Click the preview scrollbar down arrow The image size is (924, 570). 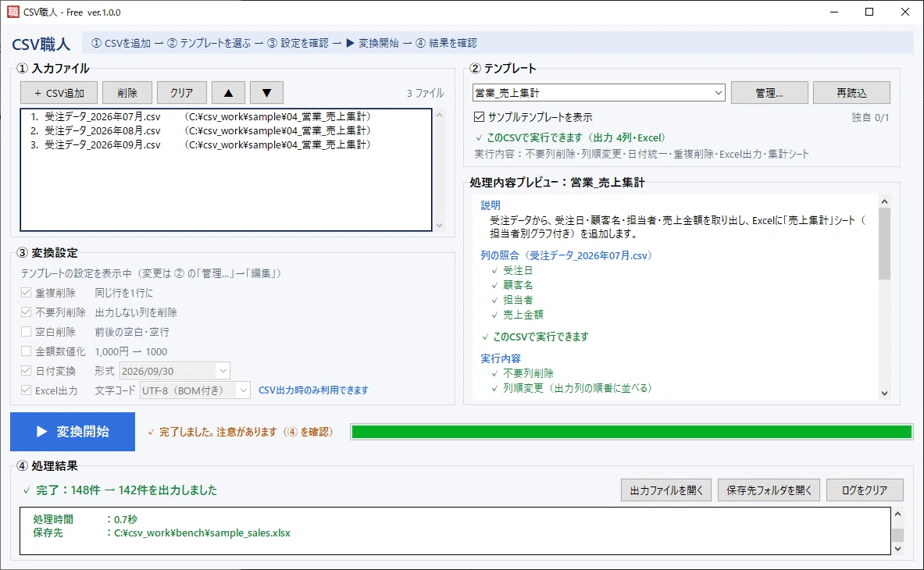click(884, 394)
